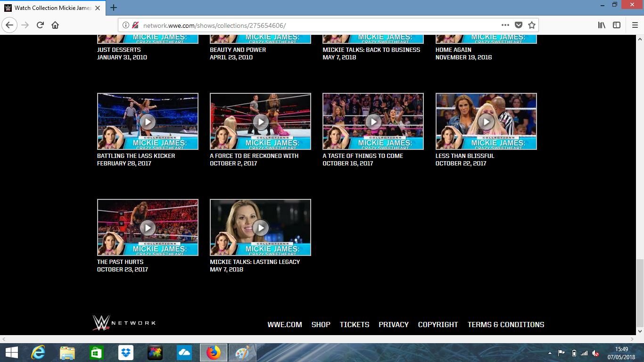
Task: Play Mickie Talks: Lasting Legacy video
Action: click(260, 228)
